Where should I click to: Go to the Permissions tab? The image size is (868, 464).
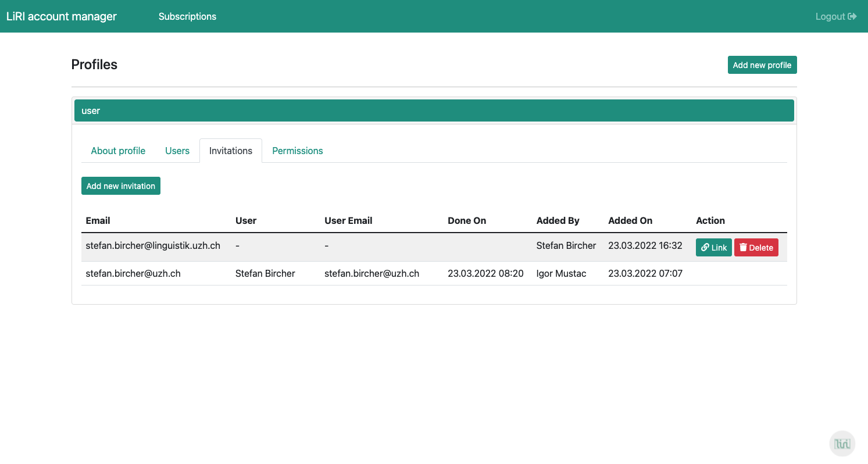pos(297,151)
